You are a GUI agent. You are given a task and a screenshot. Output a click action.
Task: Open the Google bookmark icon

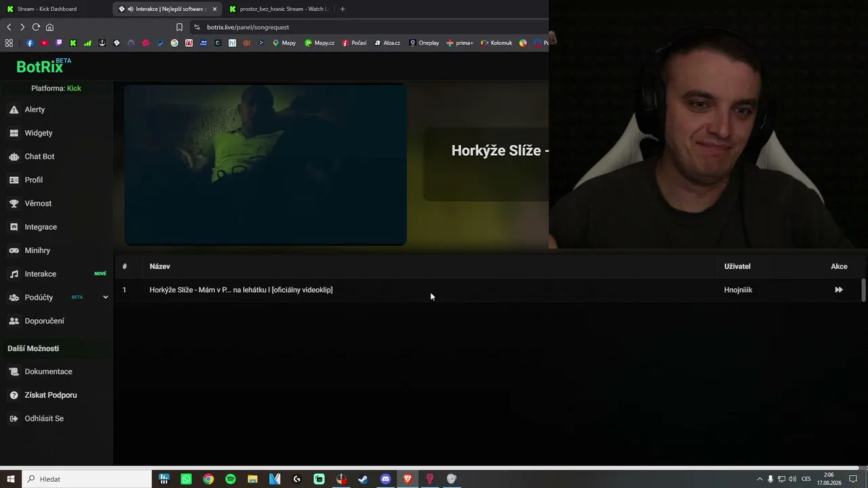174,43
